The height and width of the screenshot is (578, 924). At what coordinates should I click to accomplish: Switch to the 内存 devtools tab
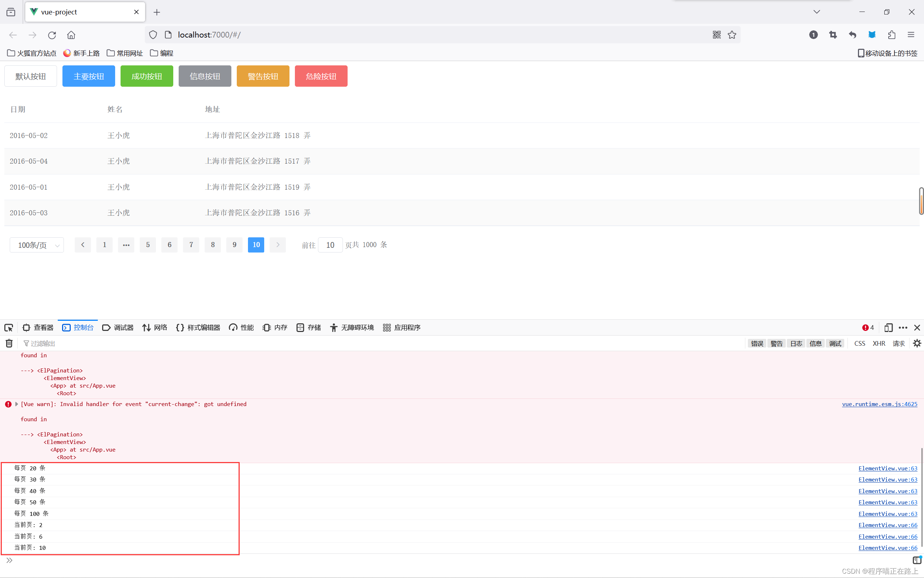click(275, 328)
